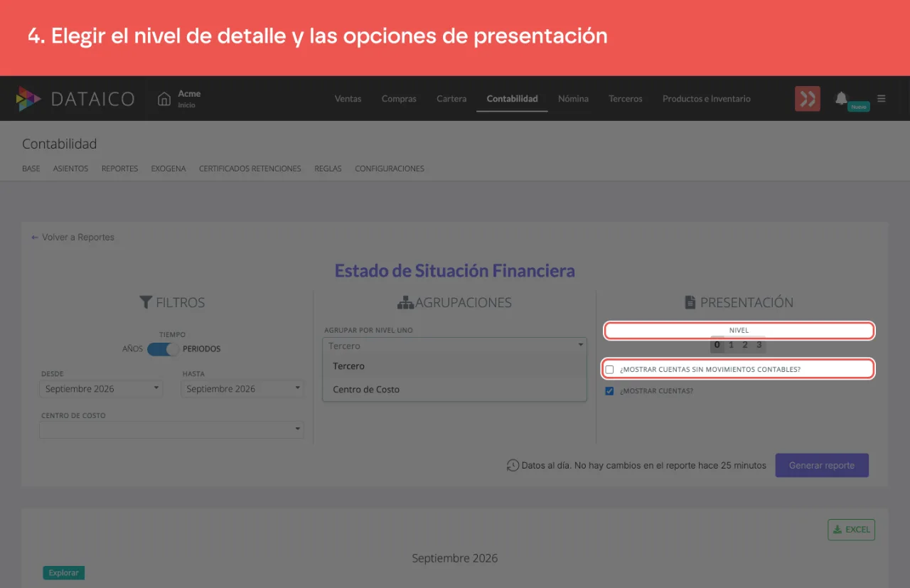910x588 pixels.
Task: Toggle the Años/Periodos time switch
Action: click(163, 349)
